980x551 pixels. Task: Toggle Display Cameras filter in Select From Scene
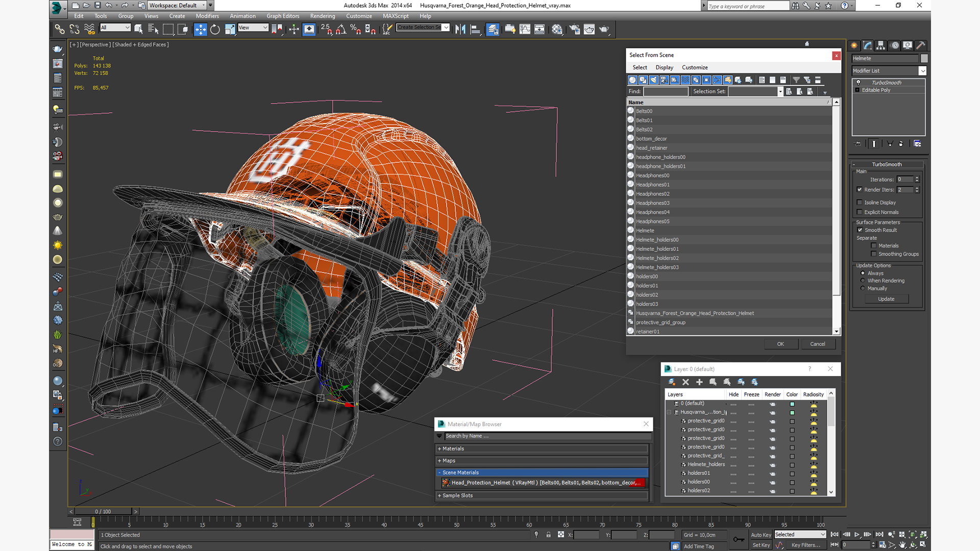click(664, 80)
